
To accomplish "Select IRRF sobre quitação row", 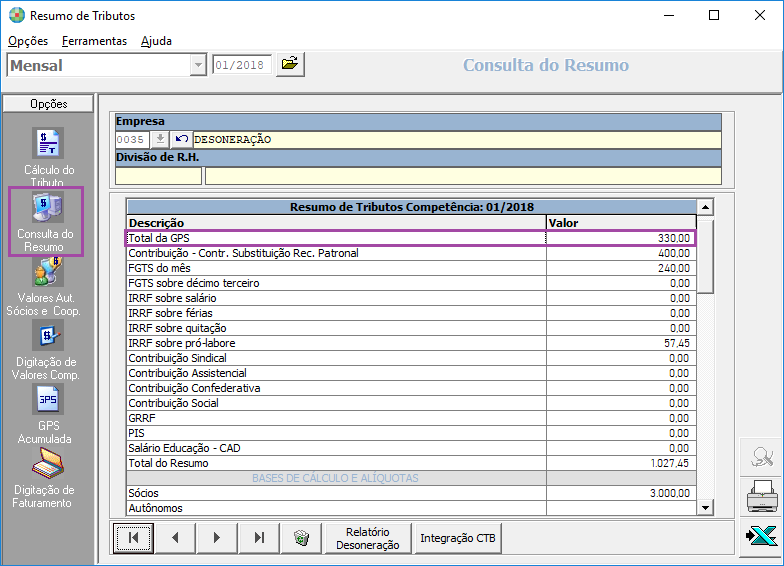I will pos(411,328).
